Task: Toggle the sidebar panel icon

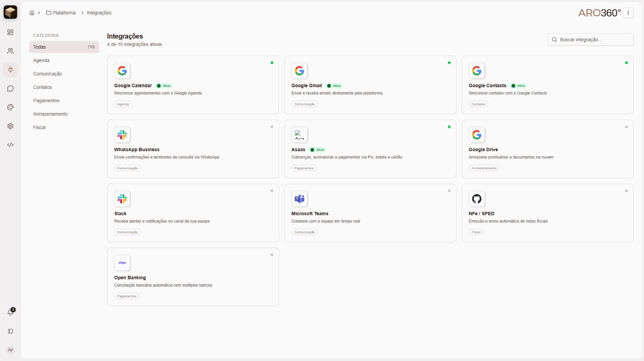Action: 10,331
